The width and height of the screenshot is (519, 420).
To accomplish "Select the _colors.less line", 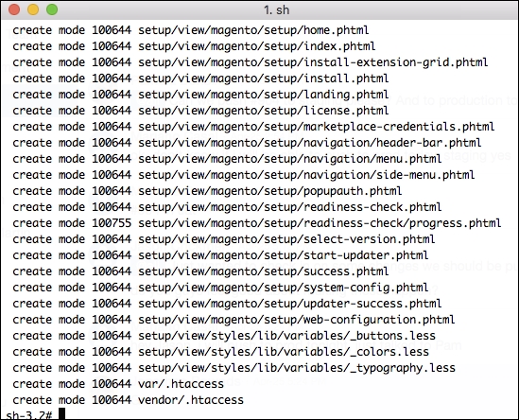I will tap(221, 352).
